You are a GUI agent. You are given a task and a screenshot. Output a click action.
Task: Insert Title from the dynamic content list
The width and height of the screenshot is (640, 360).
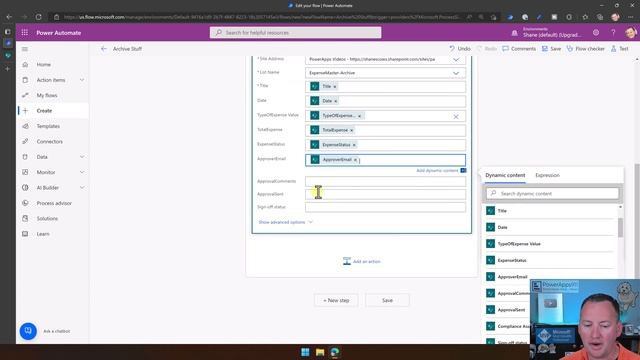click(550, 211)
